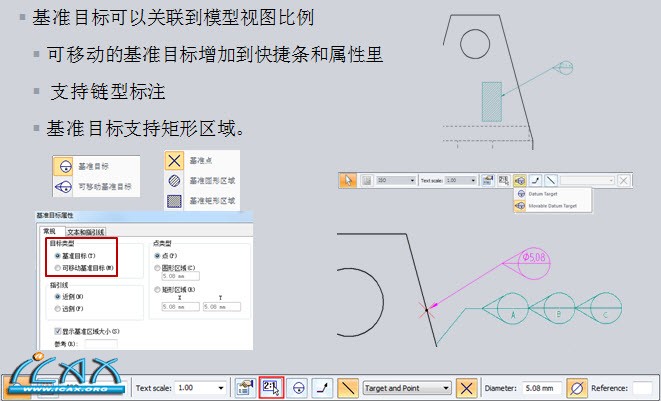Click the diameter symbol icon before Reference
This screenshot has width=661, height=401.
tap(576, 387)
